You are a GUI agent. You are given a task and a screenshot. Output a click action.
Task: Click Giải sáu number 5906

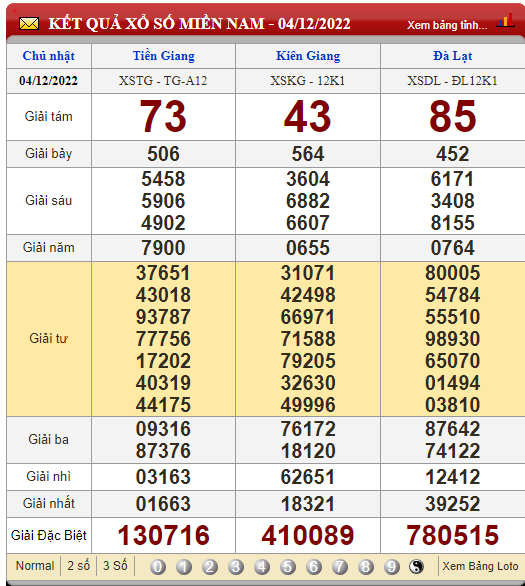tap(163, 201)
